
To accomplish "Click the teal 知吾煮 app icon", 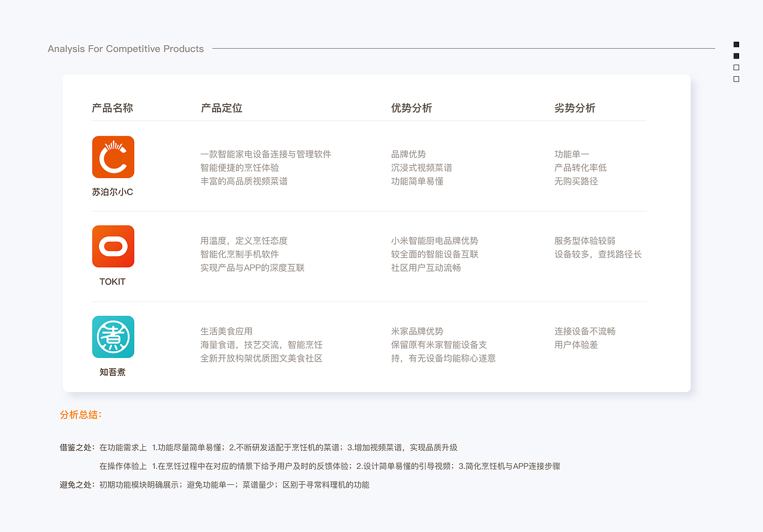I will coord(113,337).
